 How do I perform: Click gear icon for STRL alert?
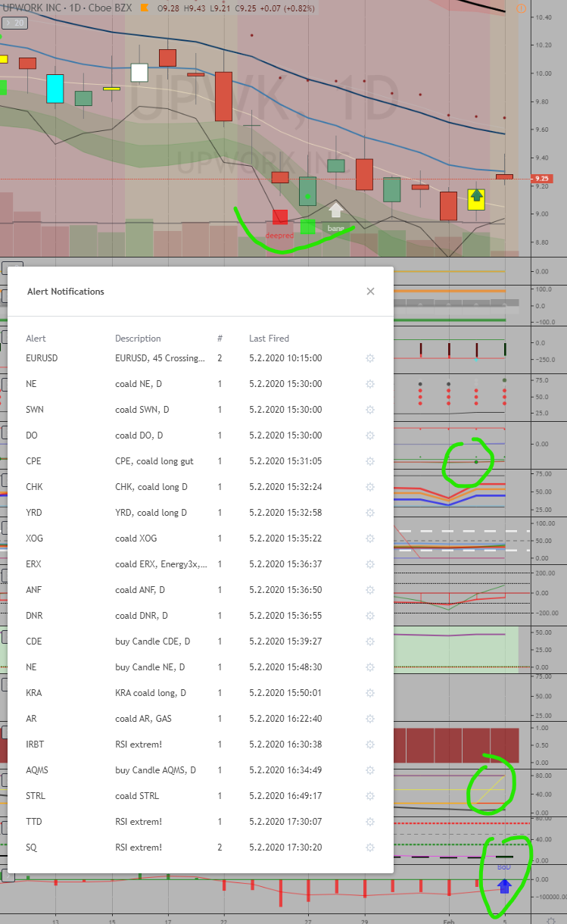tap(370, 796)
